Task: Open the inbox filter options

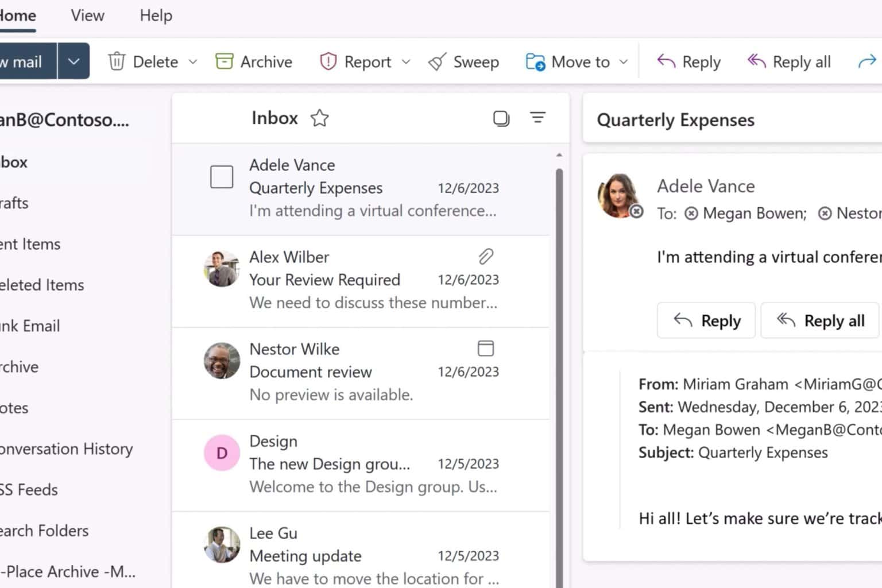Action: (537, 118)
